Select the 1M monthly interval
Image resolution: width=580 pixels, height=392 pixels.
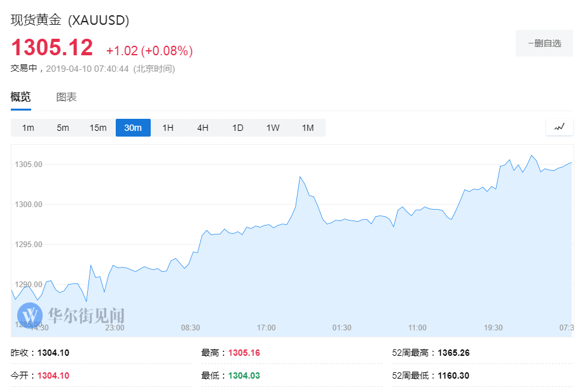308,128
